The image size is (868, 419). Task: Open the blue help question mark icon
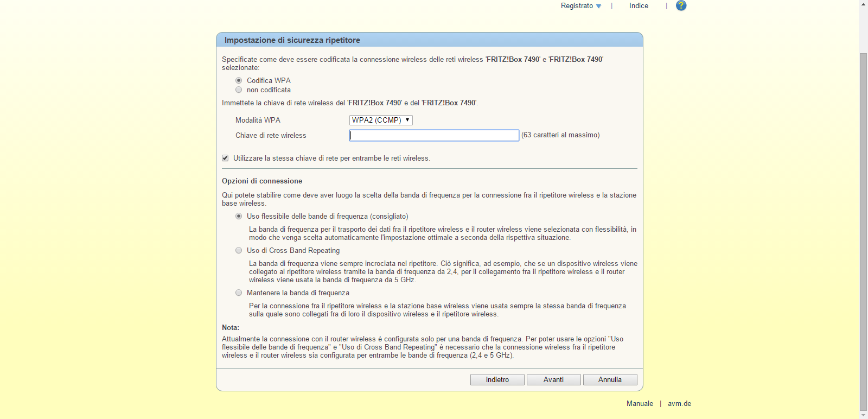[681, 5]
